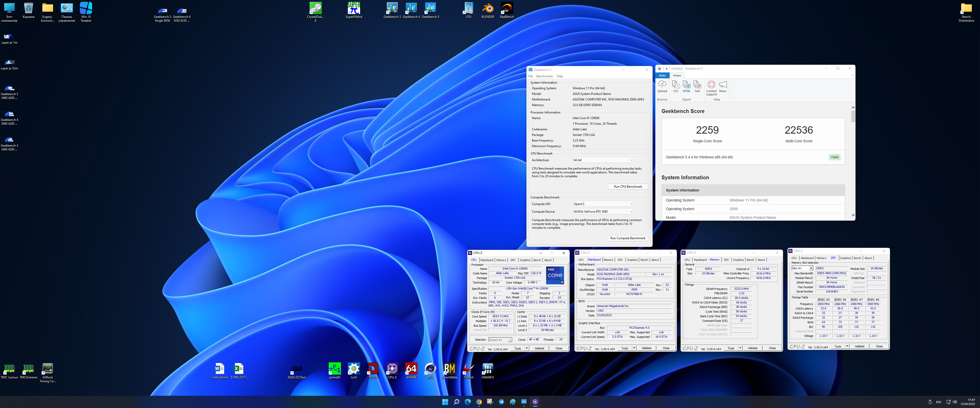Select the CrystalDiskMark desktop icon
980x408 pixels.
coord(315,12)
